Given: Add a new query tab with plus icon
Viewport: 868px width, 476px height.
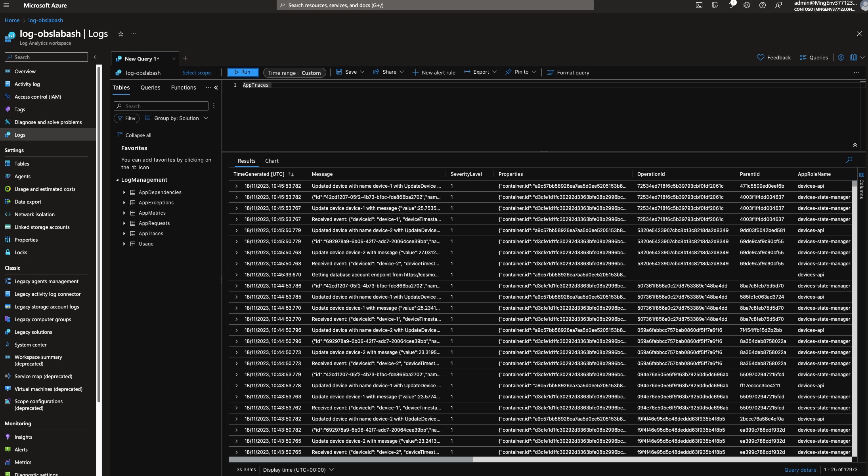Looking at the screenshot, I should 185,59.
